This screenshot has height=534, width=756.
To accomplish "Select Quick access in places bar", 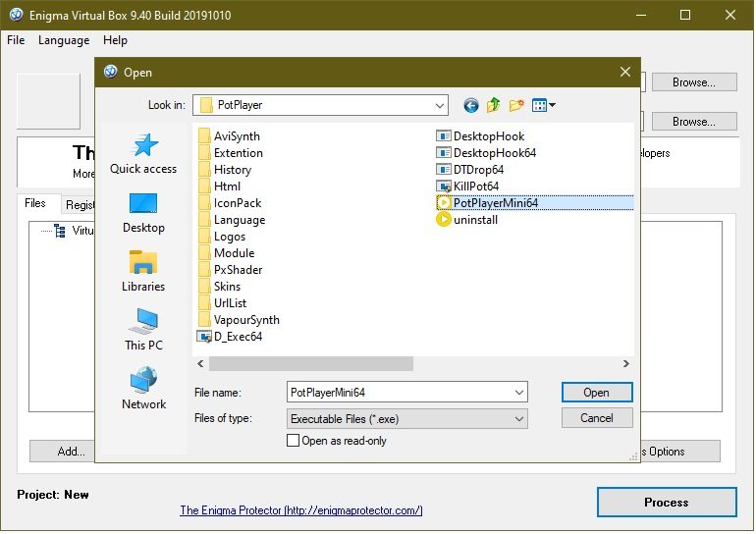I will (143, 154).
